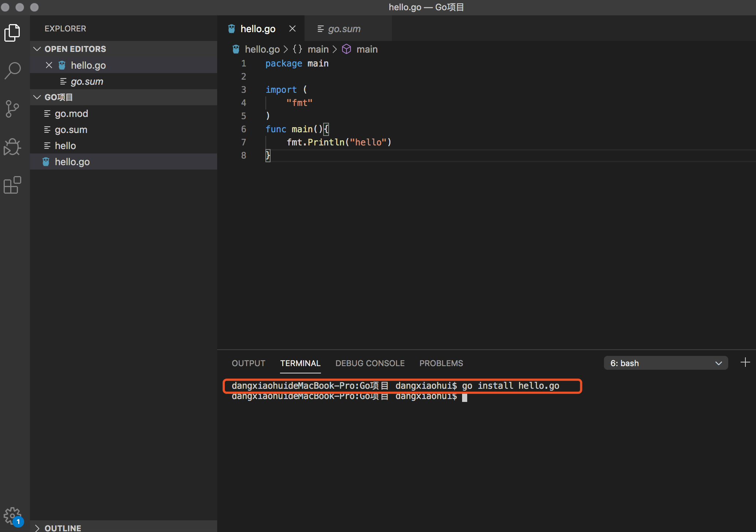Switch to the go.sum editor tab
This screenshot has width=756, height=532.
pyautogui.click(x=344, y=28)
